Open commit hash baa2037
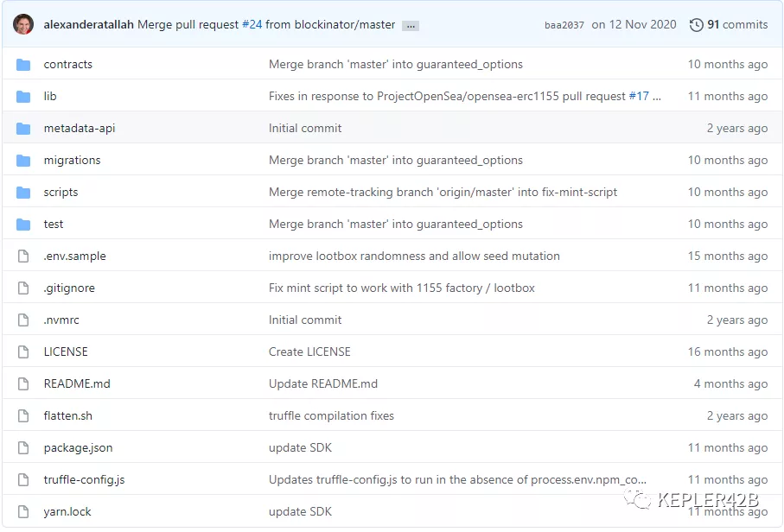This screenshot has width=784, height=532. coord(564,26)
